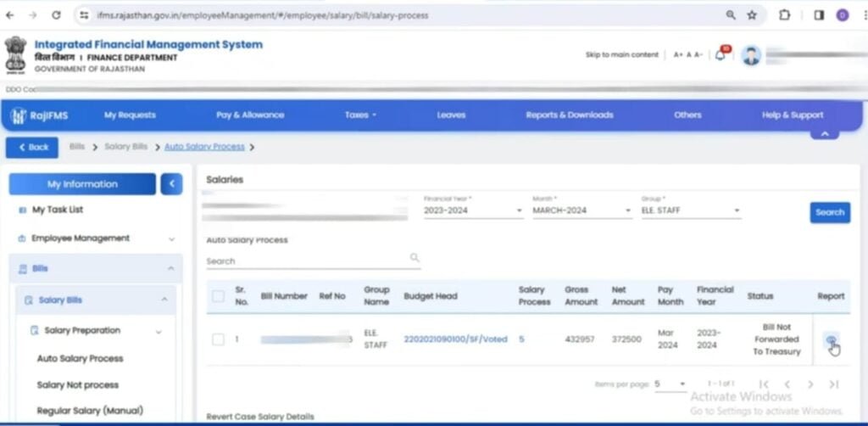Image resolution: width=868 pixels, height=426 pixels.
Task: Click Bills breadcrumb text
Action: pyautogui.click(x=77, y=147)
